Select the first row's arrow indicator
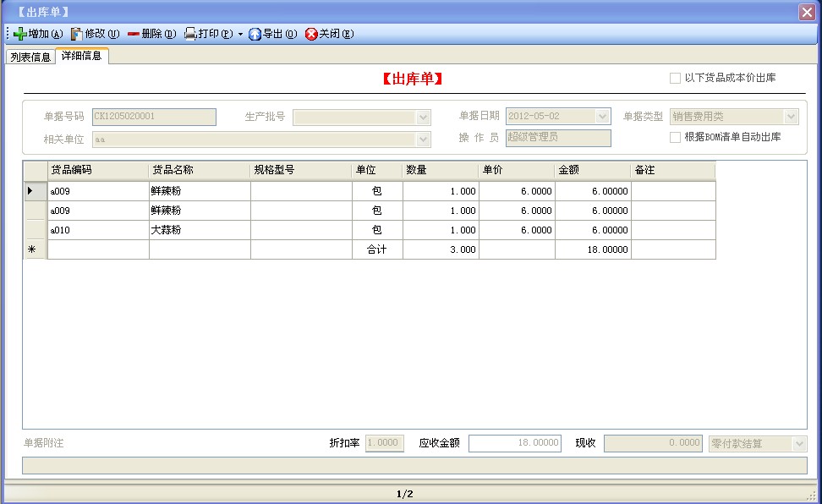The image size is (822, 504). click(x=31, y=191)
